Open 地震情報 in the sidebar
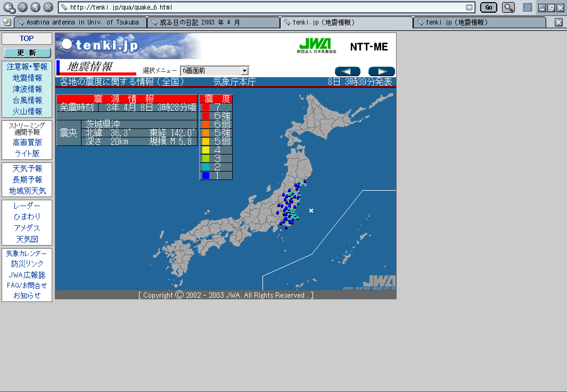 click(27, 78)
